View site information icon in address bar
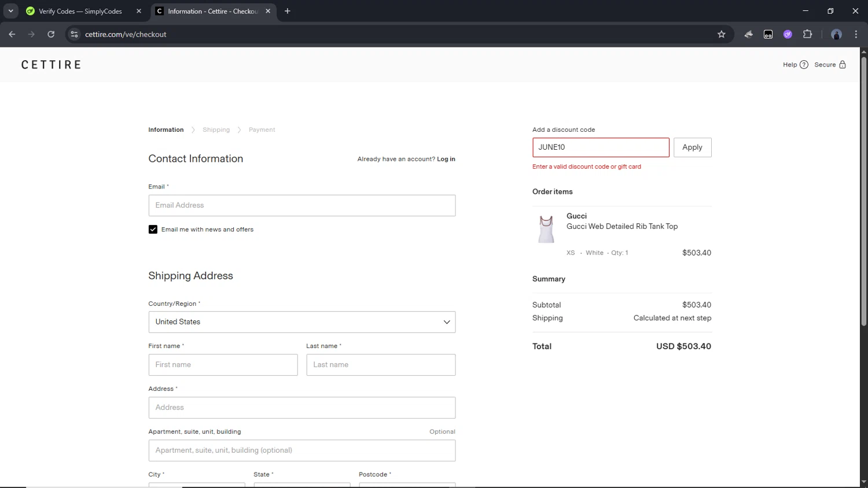This screenshot has width=868, height=488. pyautogui.click(x=74, y=34)
